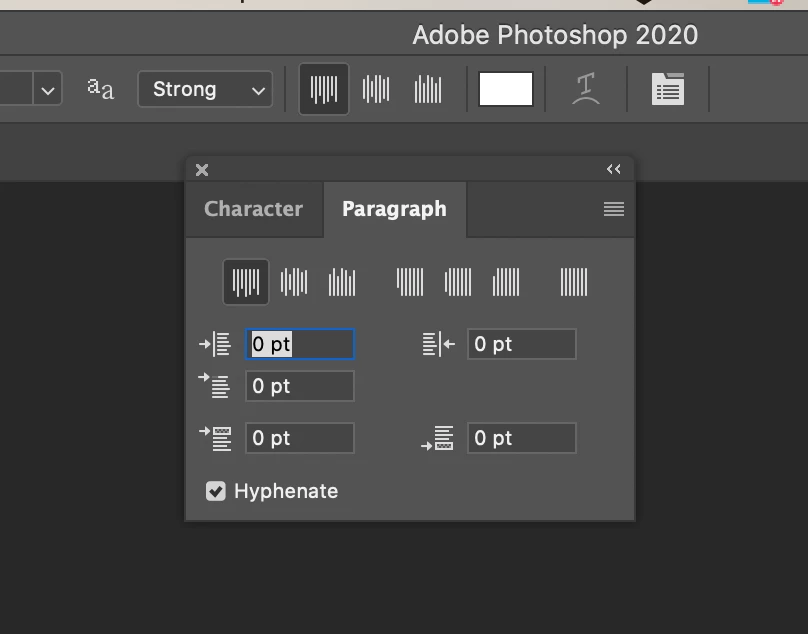The width and height of the screenshot is (808, 634).
Task: Close the Paragraph panel group
Action: (x=202, y=170)
